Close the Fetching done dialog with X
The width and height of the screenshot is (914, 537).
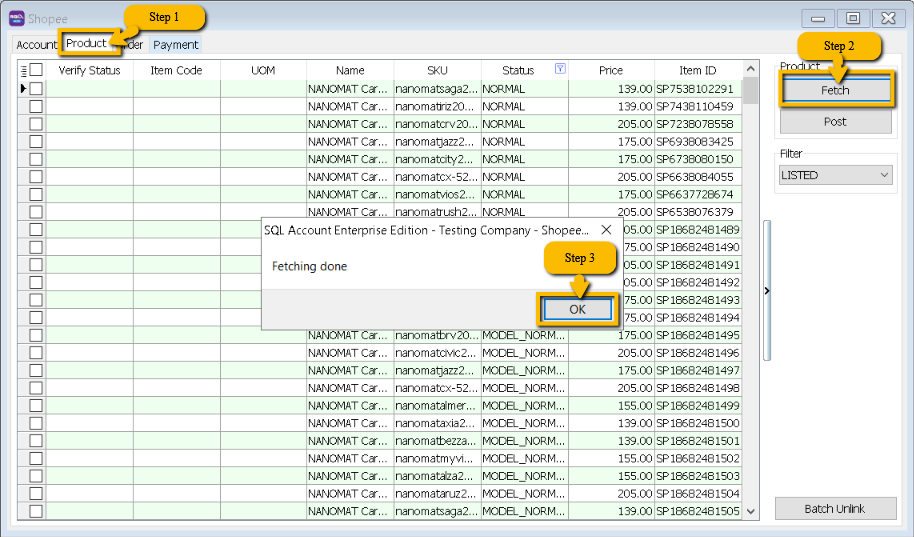tap(606, 230)
